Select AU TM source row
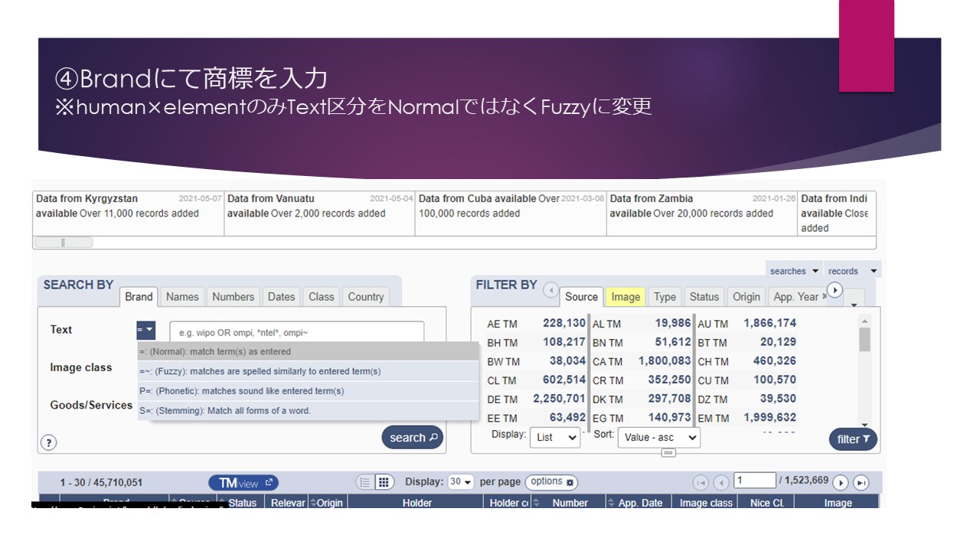Viewport: 980px width, 551px height. (x=747, y=324)
